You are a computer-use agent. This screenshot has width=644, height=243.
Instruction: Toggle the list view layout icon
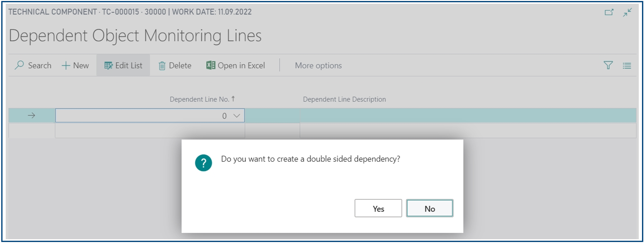pos(627,66)
